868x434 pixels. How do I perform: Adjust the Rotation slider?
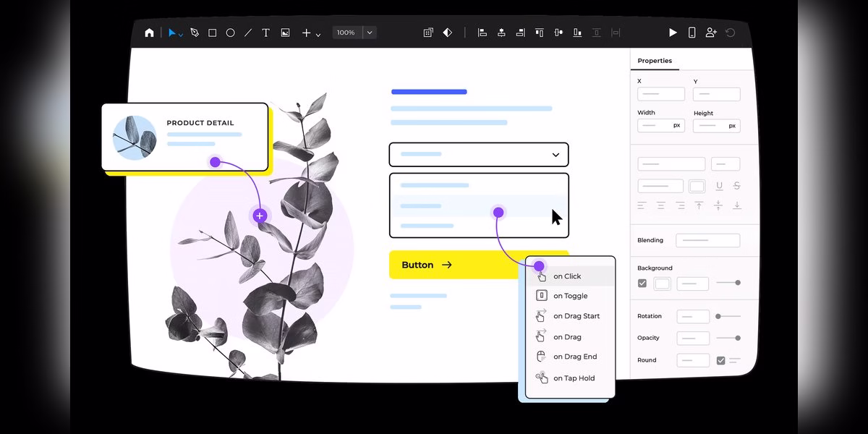pos(728,316)
